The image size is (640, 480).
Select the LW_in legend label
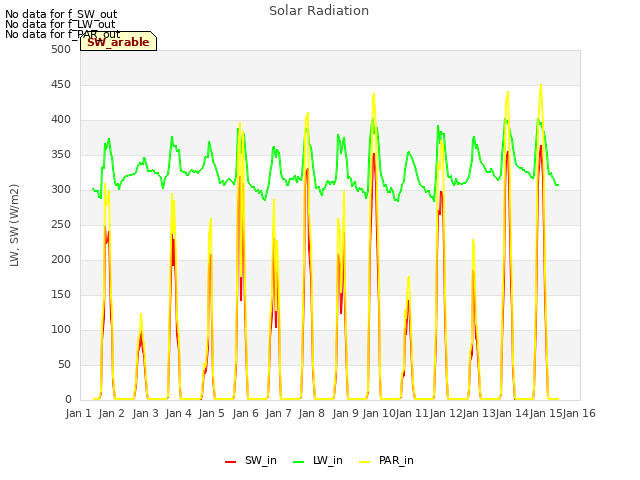click(x=328, y=460)
